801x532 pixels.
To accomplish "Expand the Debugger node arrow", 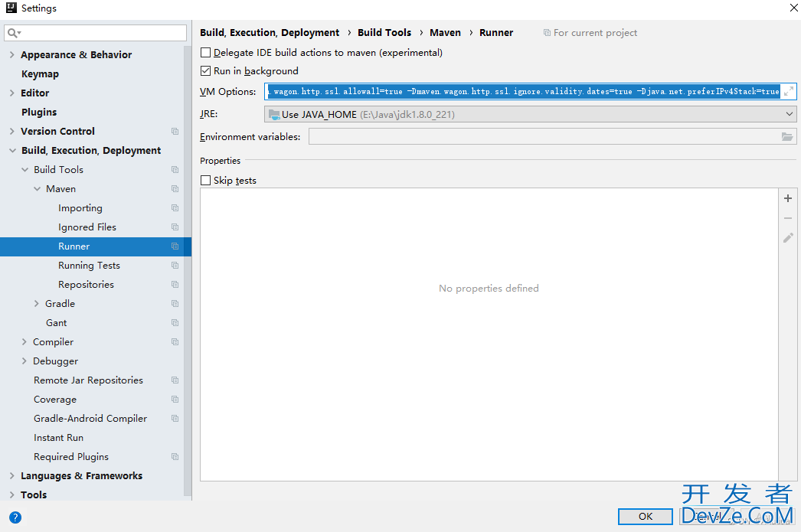I will pyautogui.click(x=25, y=361).
